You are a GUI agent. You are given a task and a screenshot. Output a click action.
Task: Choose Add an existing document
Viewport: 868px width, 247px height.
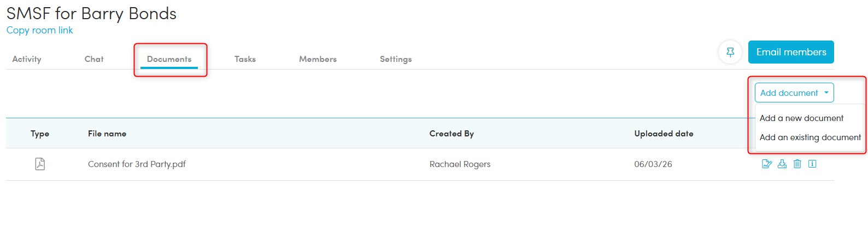click(x=810, y=137)
